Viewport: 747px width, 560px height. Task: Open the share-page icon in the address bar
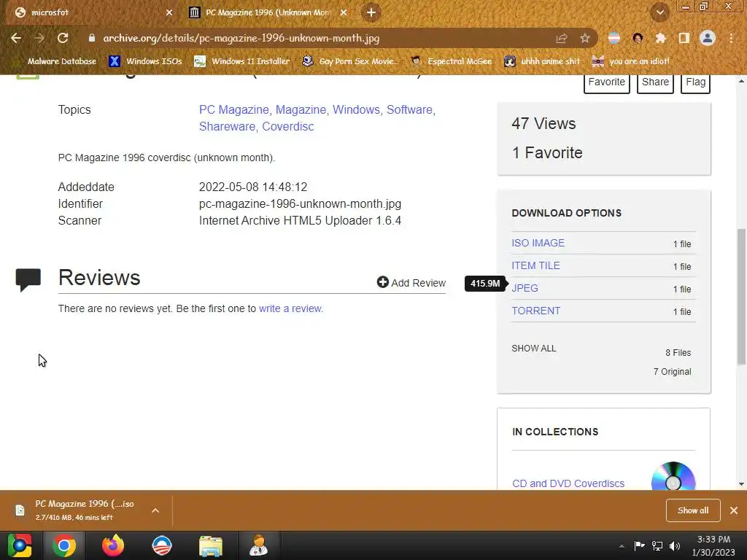tap(562, 38)
